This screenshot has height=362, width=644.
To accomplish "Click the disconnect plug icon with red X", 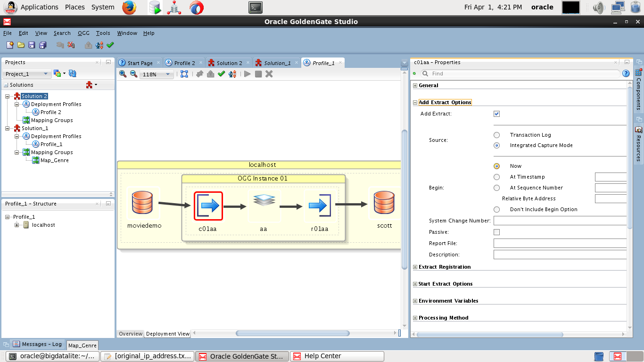I will coord(71,45).
